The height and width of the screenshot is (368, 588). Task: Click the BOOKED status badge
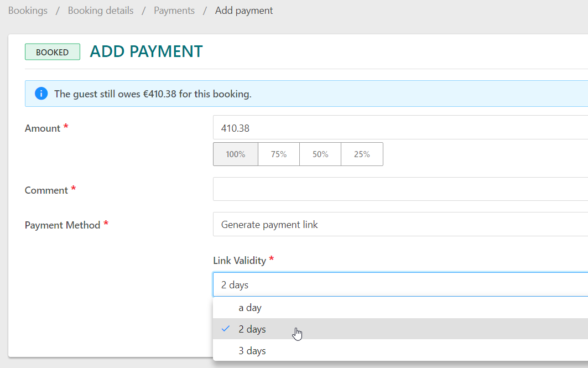click(x=53, y=52)
